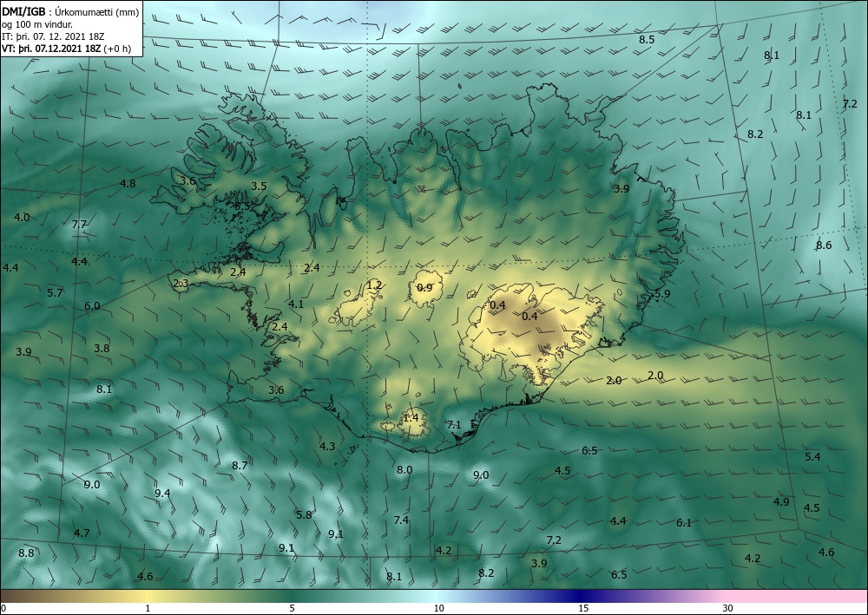Select the 4.1 value in west Iceland
This screenshot has width=868, height=615.
tap(296, 304)
